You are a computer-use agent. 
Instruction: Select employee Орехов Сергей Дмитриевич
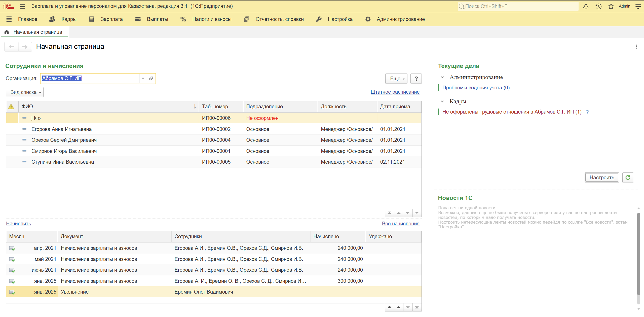pyautogui.click(x=214, y=140)
